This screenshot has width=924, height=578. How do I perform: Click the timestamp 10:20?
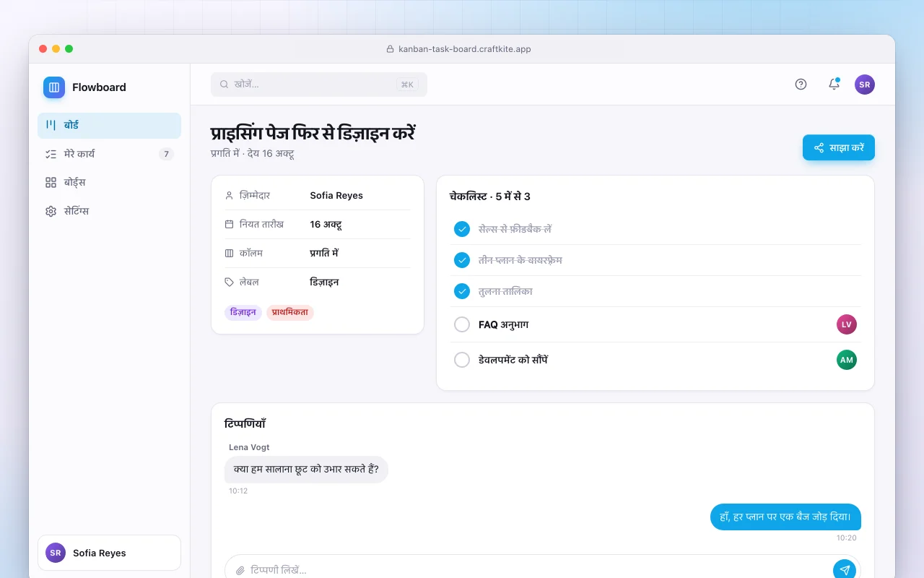847,538
